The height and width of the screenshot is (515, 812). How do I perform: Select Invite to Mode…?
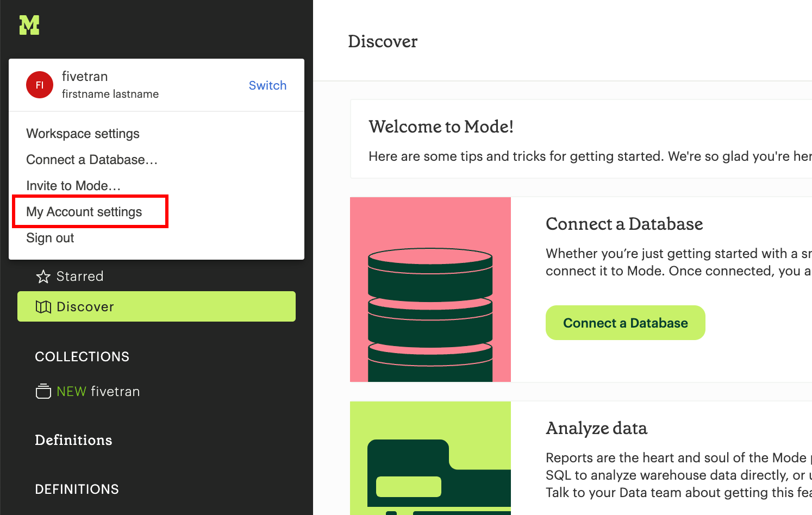[73, 186]
